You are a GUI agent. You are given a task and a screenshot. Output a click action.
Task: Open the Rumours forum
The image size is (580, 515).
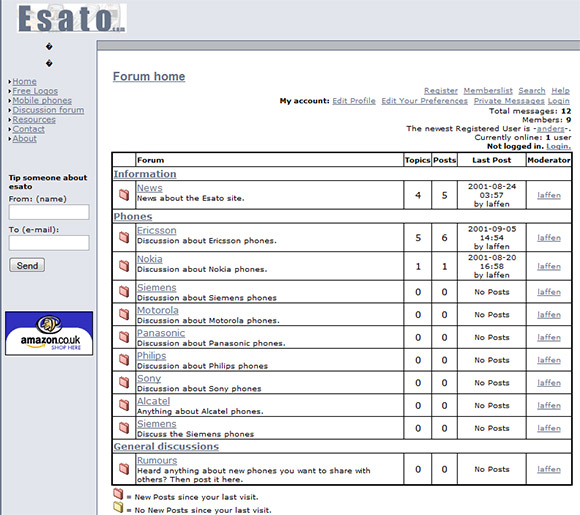(x=157, y=461)
